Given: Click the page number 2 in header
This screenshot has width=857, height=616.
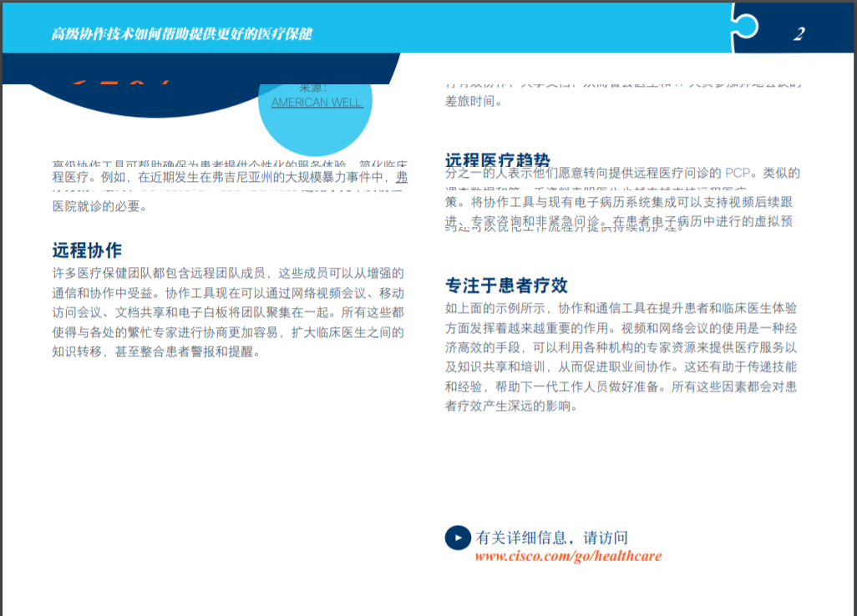Looking at the screenshot, I should pos(799,33).
